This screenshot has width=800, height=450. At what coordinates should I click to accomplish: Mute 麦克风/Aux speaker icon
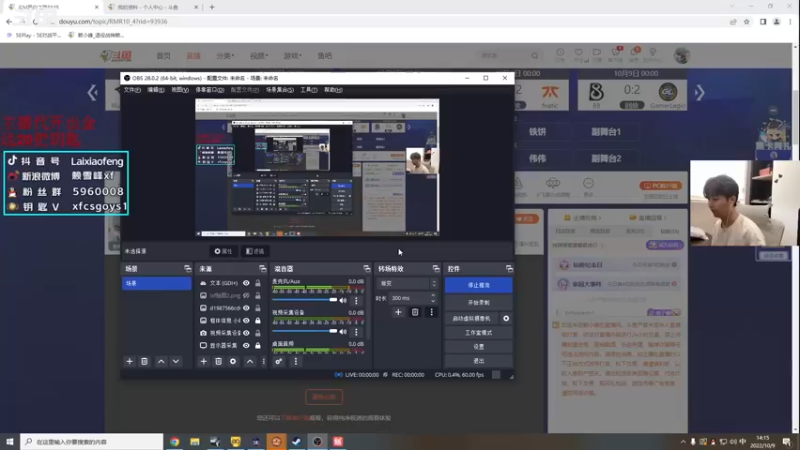pyautogui.click(x=343, y=301)
